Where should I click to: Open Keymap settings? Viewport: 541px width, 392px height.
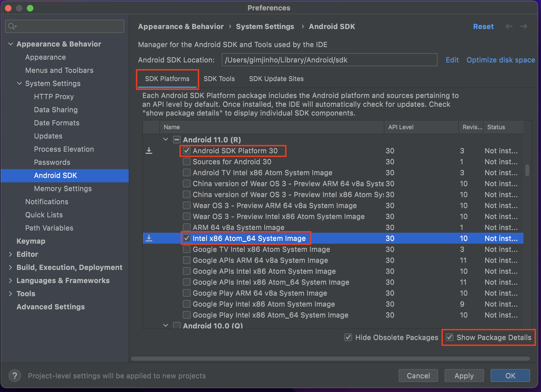[x=31, y=241]
